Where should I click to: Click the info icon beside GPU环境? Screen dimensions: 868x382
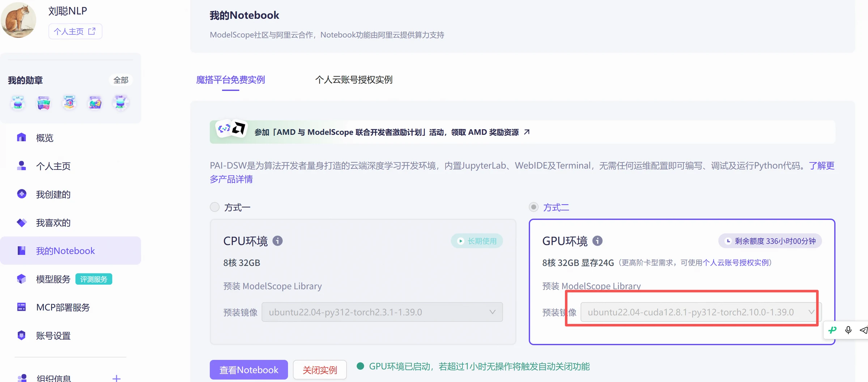click(597, 241)
